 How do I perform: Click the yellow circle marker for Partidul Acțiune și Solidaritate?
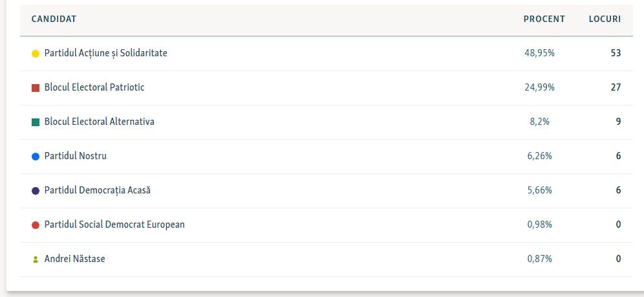point(36,54)
